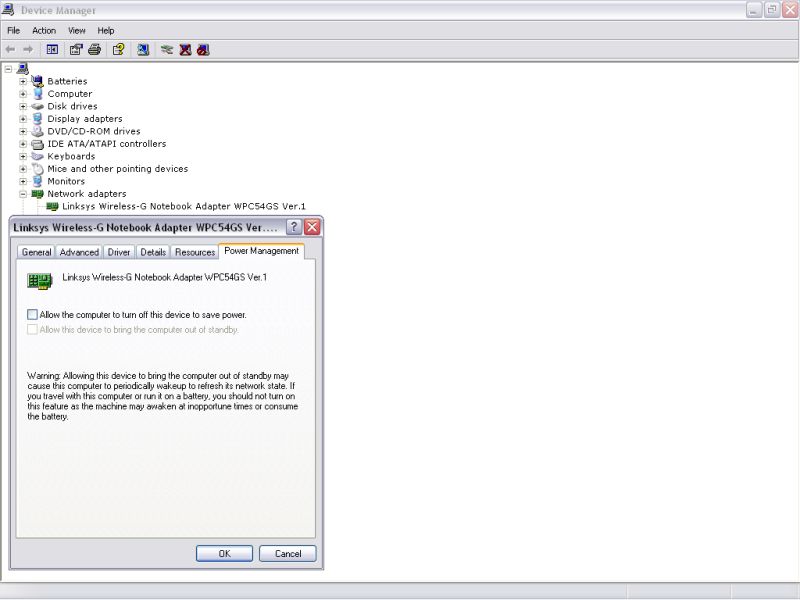
Task: Enable Allow computer to turn off device
Action: [x=32, y=315]
